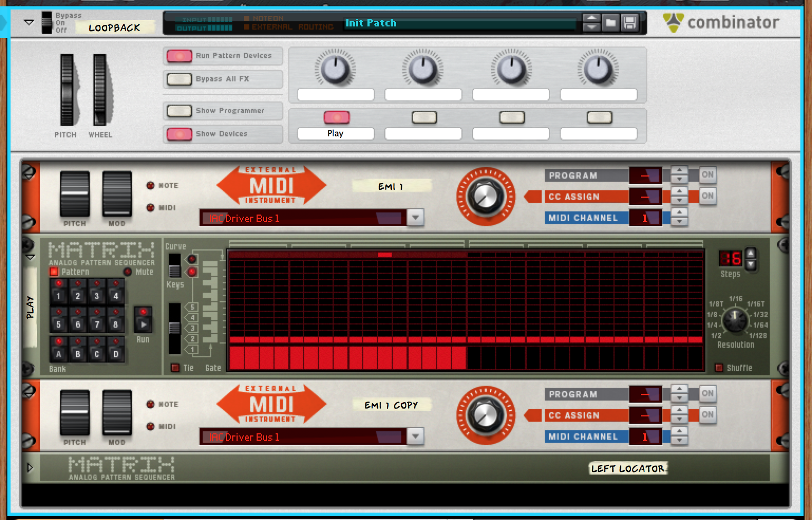Step the EMI 1 Copy MIDI Channel spinner

(679, 436)
